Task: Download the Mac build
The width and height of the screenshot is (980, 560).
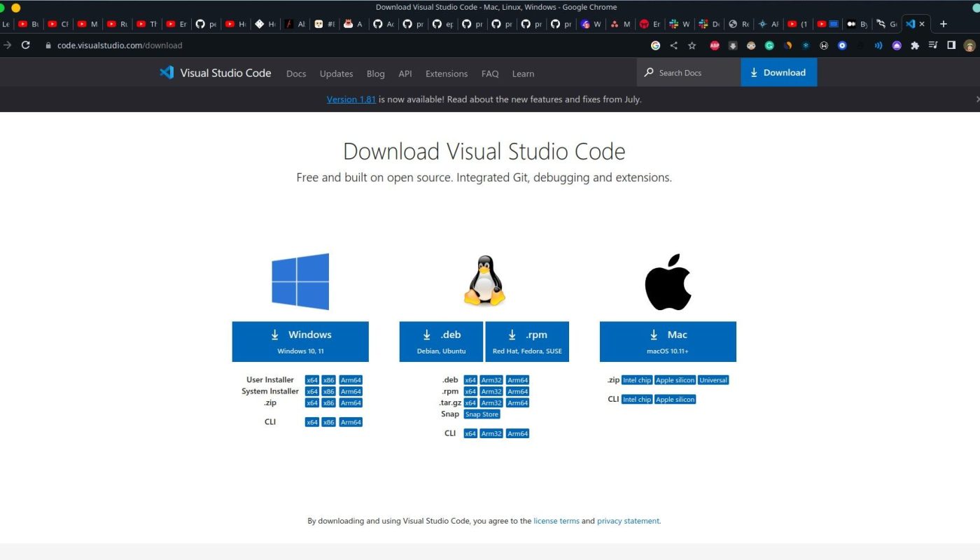Action: click(x=668, y=342)
